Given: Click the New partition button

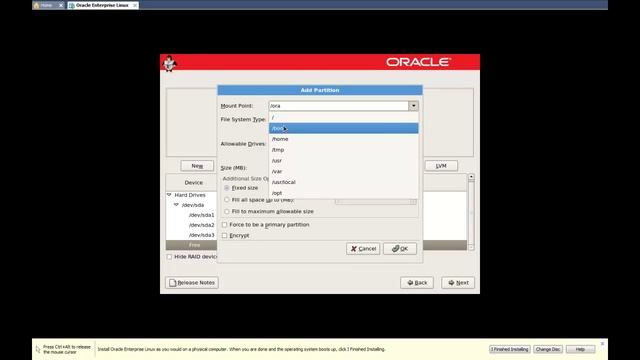Looking at the screenshot, I should [x=197, y=166].
